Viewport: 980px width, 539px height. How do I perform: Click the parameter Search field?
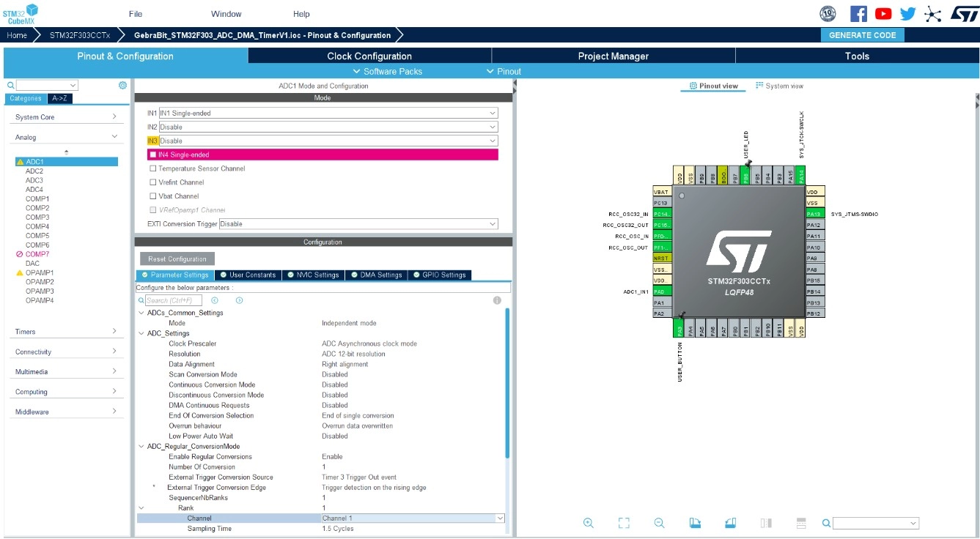[173, 300]
